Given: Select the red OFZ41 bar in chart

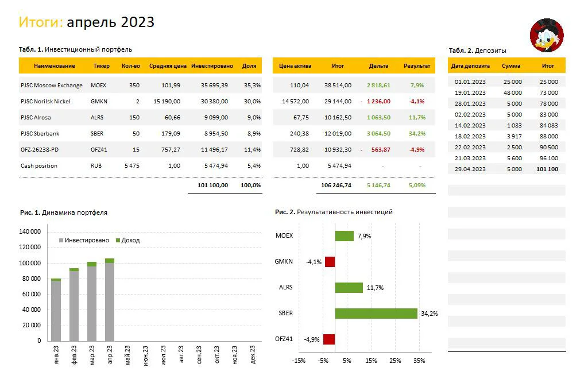Looking at the screenshot, I should point(329,339).
